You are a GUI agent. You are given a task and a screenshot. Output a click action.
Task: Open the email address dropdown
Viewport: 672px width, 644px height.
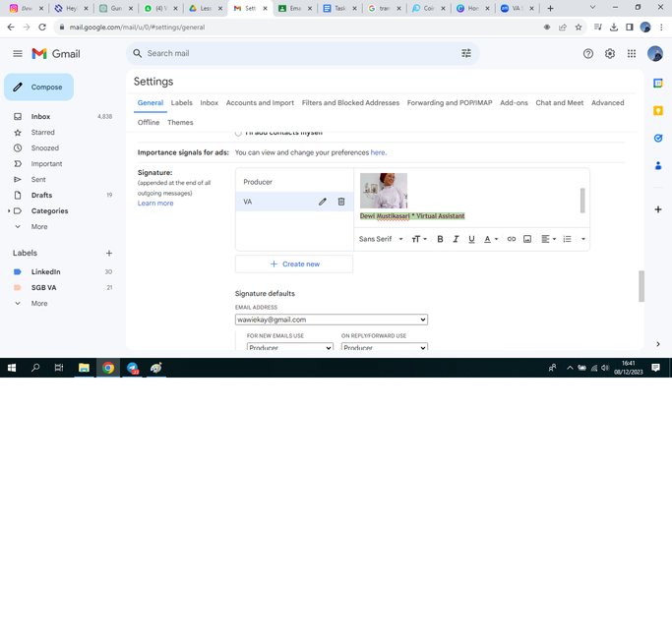[x=332, y=320]
